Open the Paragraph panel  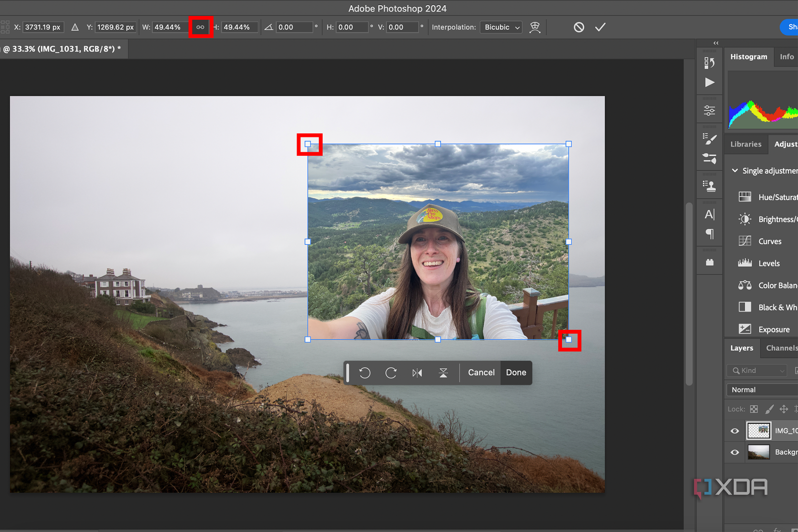pos(709,234)
